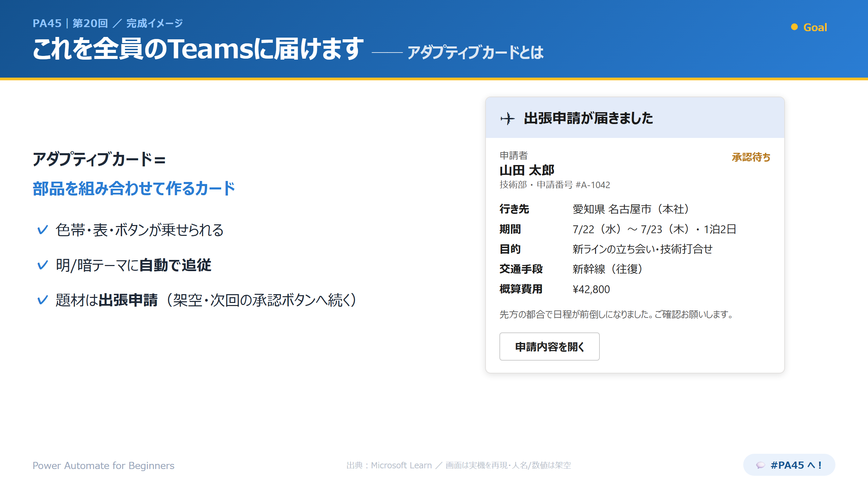Screen dimensions: 868x488
Task: Click the 行き先 row label
Action: 514,209
